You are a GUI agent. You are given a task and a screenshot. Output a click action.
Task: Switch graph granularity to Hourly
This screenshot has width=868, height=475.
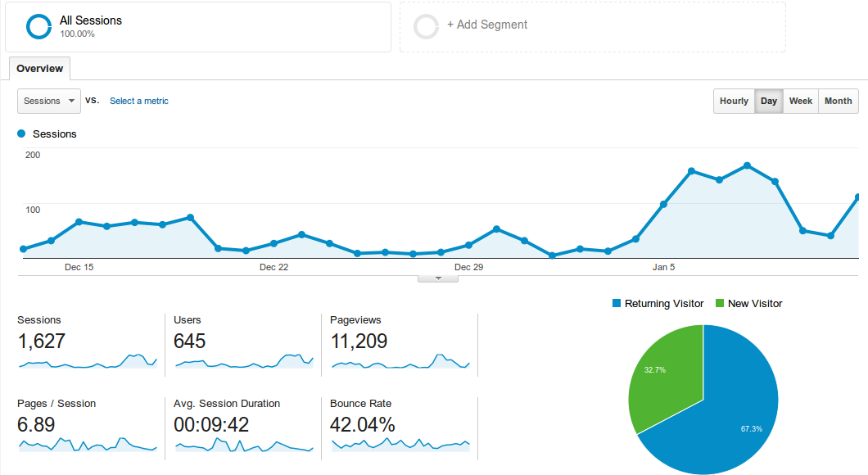pos(734,101)
